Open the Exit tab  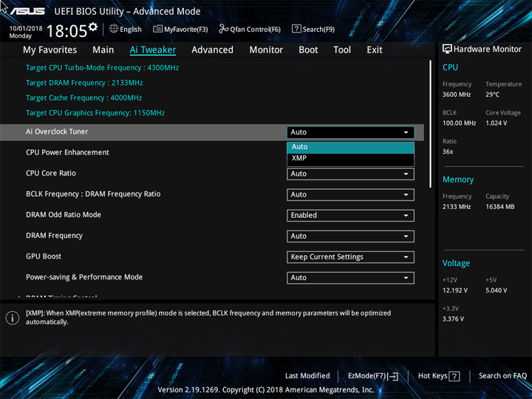point(374,50)
